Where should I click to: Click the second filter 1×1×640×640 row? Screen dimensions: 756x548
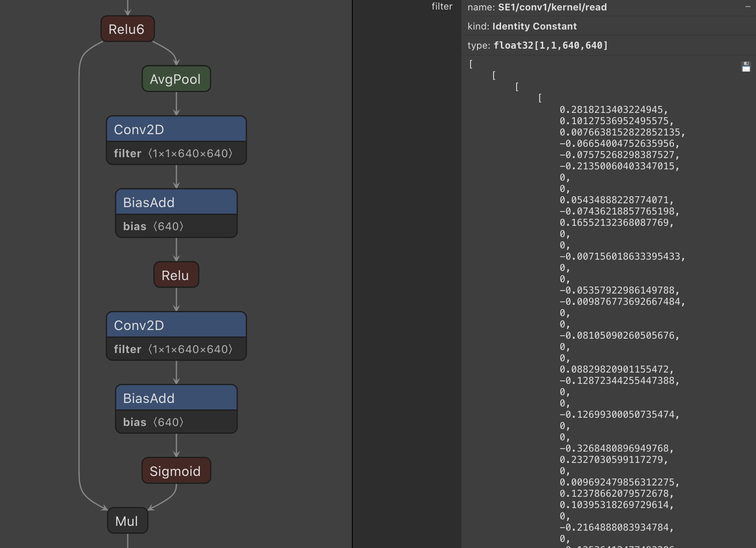tap(176, 349)
